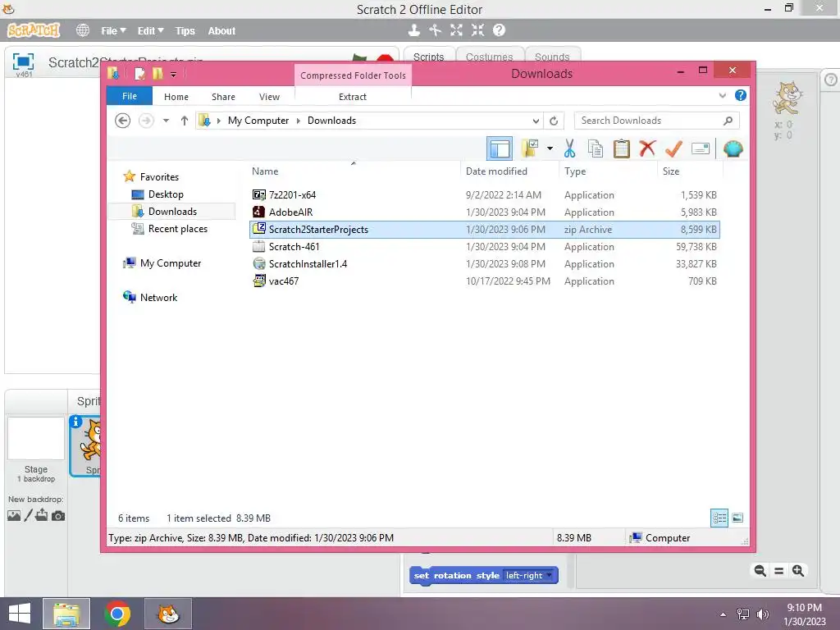Click the search magnifier icon in Explorer
The image size is (840, 630).
pos(728,121)
